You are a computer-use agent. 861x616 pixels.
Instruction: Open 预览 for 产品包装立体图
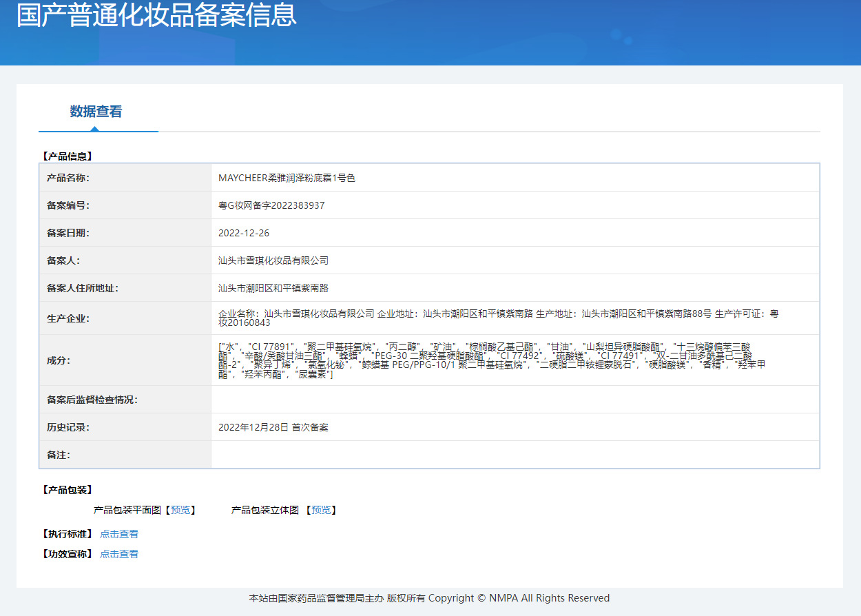pyautogui.click(x=321, y=510)
